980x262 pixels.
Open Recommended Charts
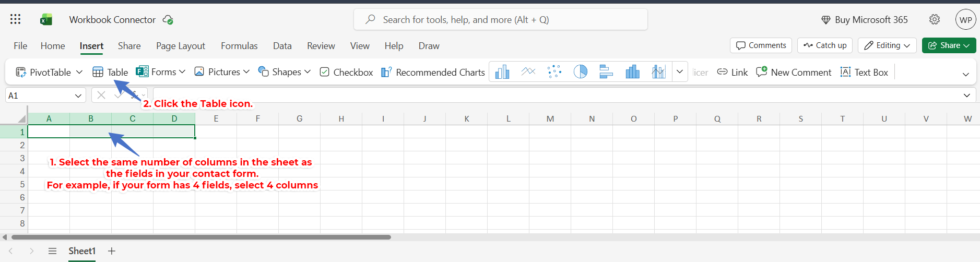coord(433,72)
